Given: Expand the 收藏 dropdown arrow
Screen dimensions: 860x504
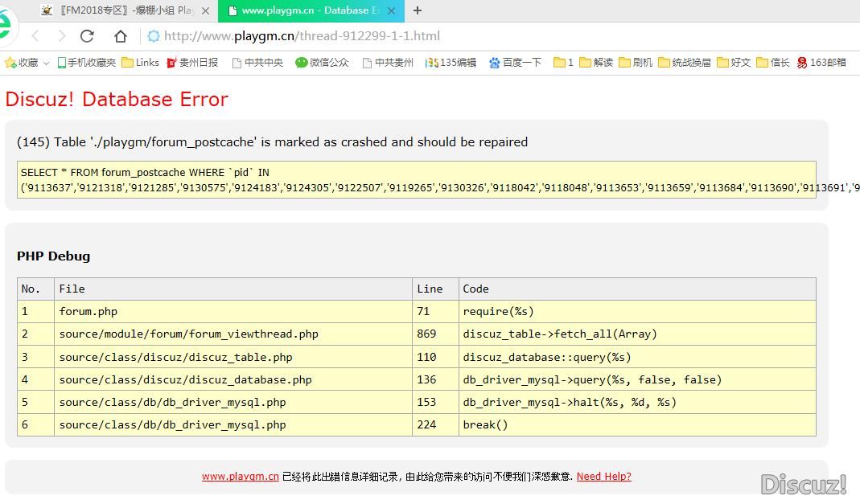Looking at the screenshot, I should 46,63.
